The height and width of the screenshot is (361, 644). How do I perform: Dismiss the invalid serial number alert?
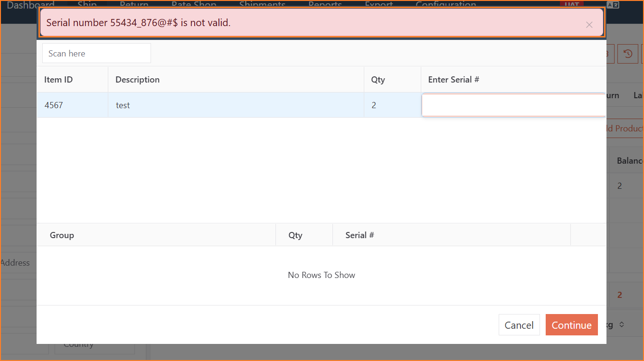(589, 25)
